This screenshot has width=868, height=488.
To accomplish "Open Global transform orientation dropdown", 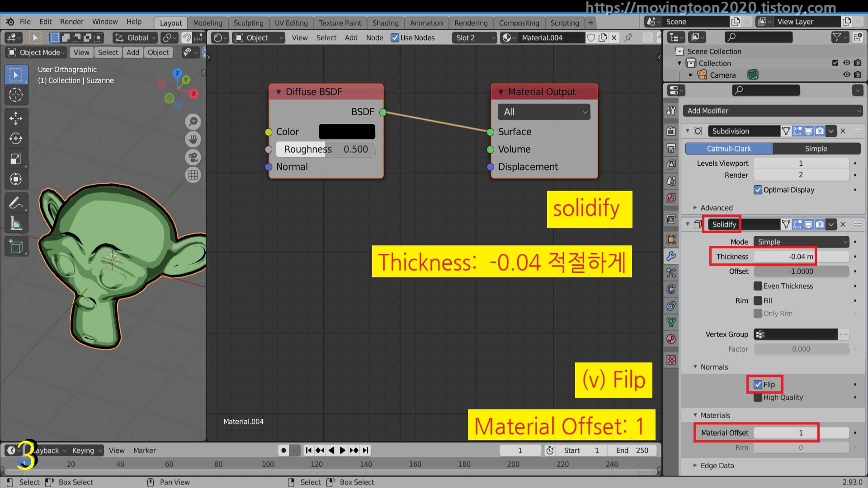I will click(x=135, y=38).
